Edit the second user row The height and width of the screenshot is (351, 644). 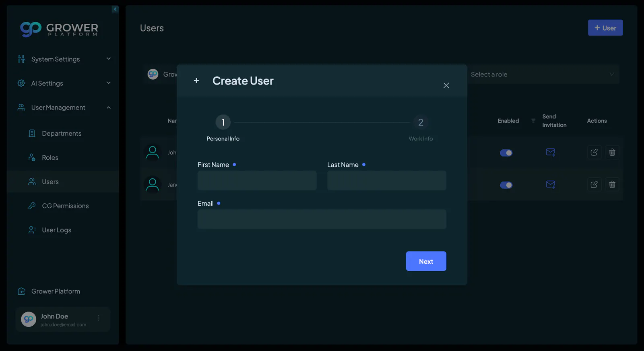click(594, 184)
